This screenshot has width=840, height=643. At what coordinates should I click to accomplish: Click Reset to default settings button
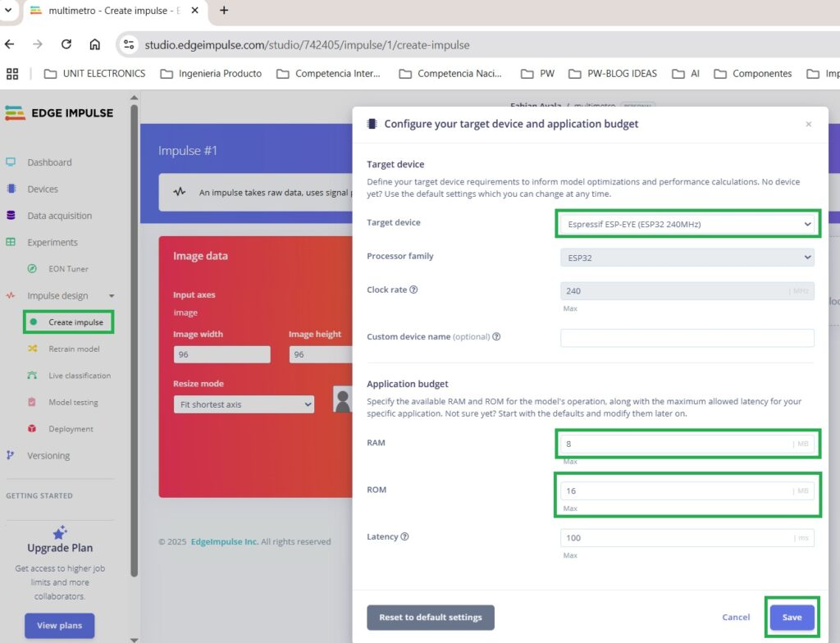(430, 618)
